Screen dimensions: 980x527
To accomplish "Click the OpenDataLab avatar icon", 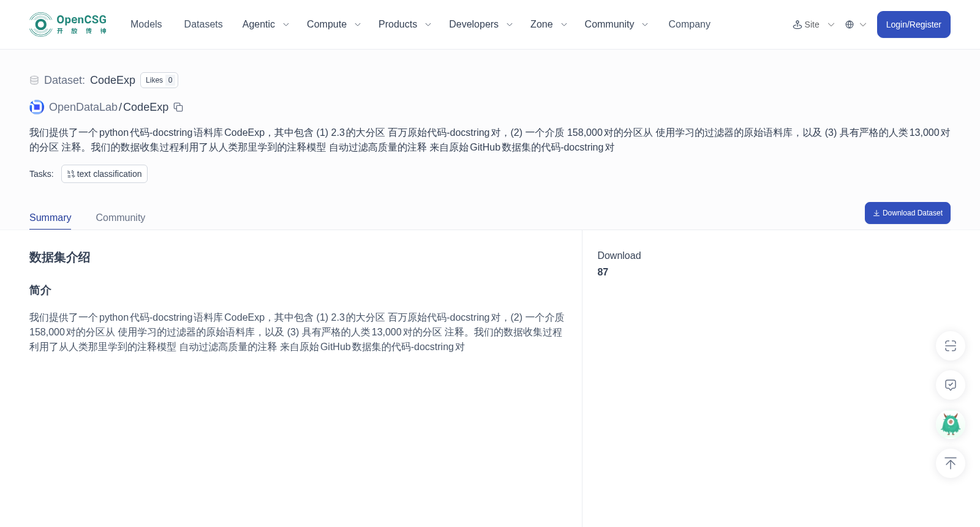I will tap(37, 107).
